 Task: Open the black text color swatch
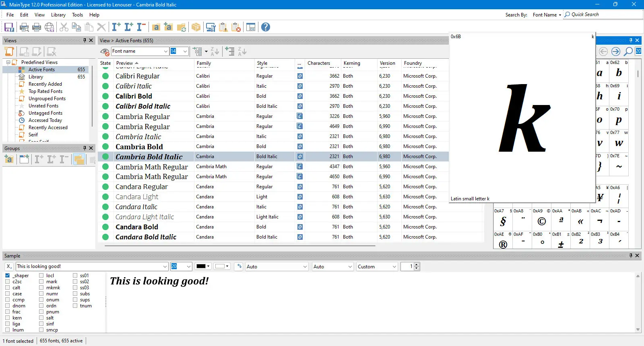(203, 266)
